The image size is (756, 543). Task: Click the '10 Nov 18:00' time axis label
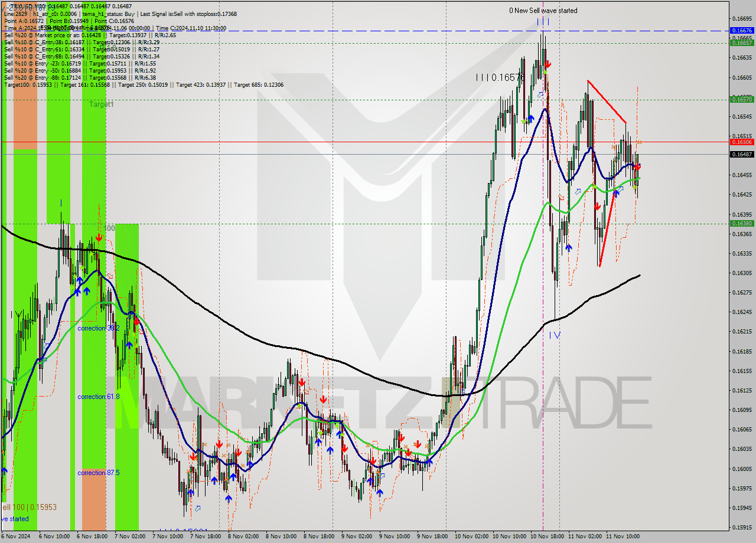click(x=547, y=537)
